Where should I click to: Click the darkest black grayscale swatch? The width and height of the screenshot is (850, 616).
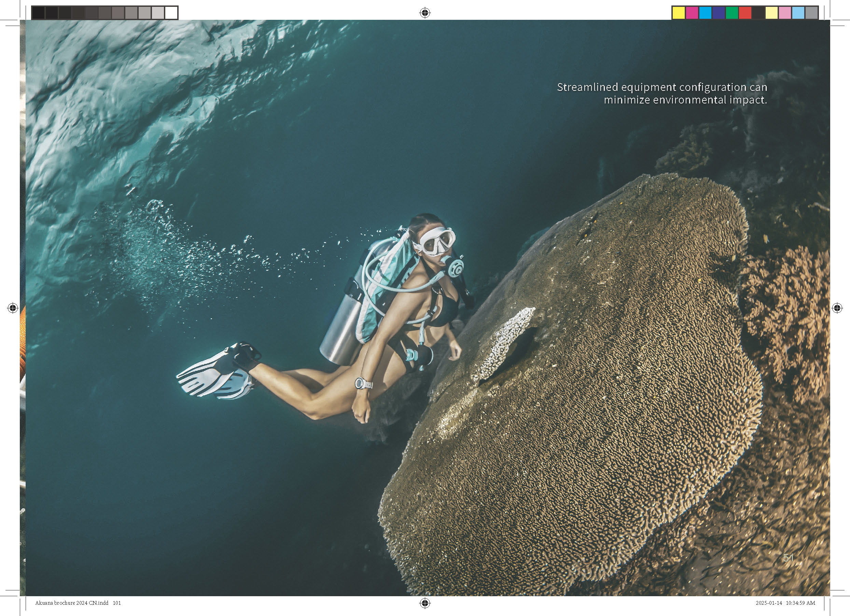tap(38, 13)
